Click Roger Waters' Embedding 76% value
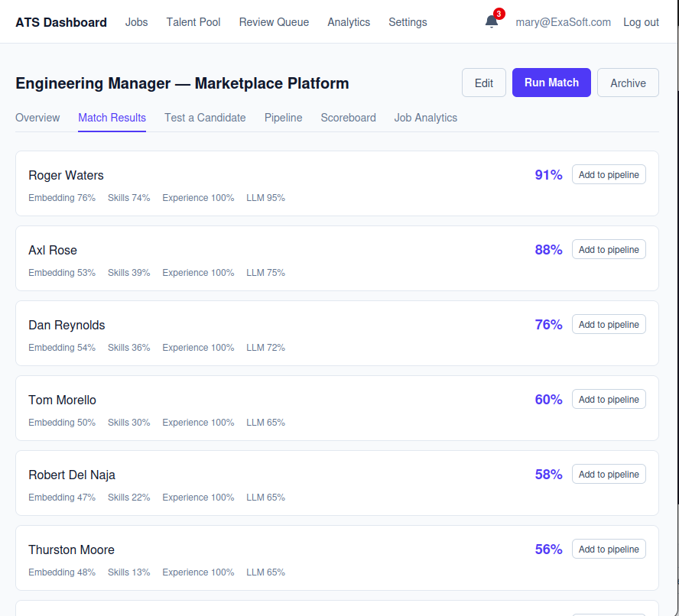 pos(62,198)
